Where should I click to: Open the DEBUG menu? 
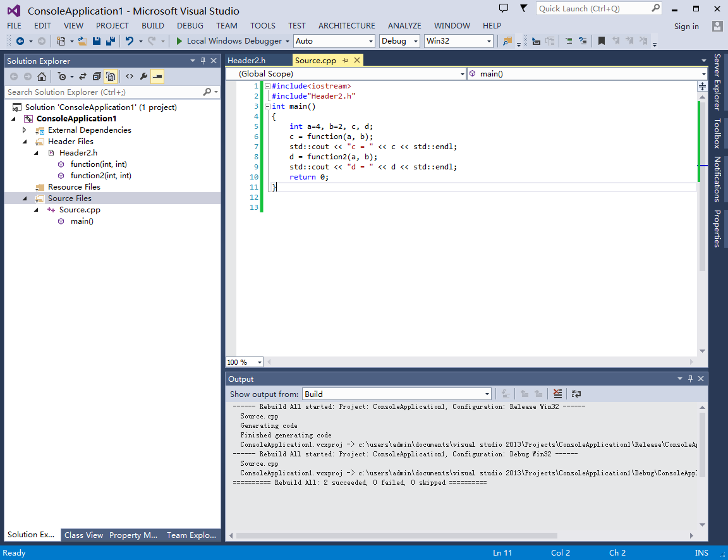(x=190, y=26)
